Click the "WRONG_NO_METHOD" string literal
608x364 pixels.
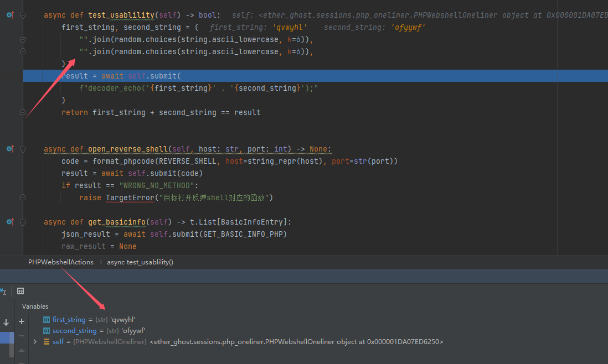click(x=157, y=185)
